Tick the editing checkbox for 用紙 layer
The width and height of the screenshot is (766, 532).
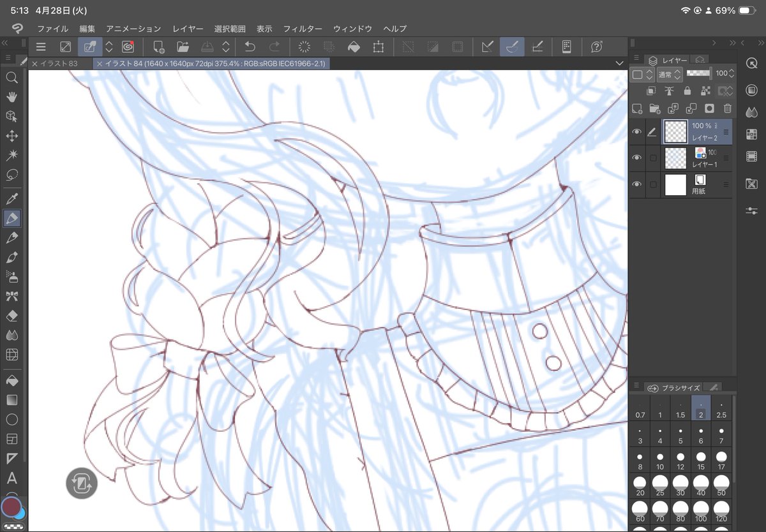[652, 184]
